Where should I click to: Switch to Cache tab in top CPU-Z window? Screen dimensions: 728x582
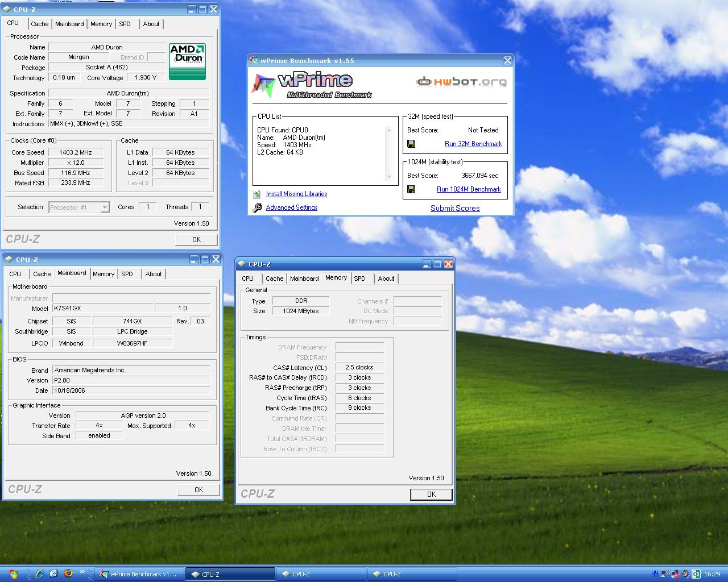(39, 24)
